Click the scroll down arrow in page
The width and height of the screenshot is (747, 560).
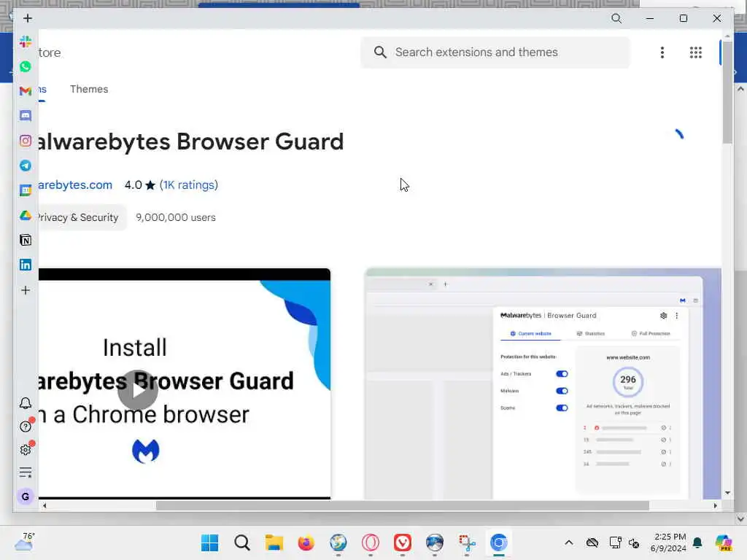coord(727,493)
